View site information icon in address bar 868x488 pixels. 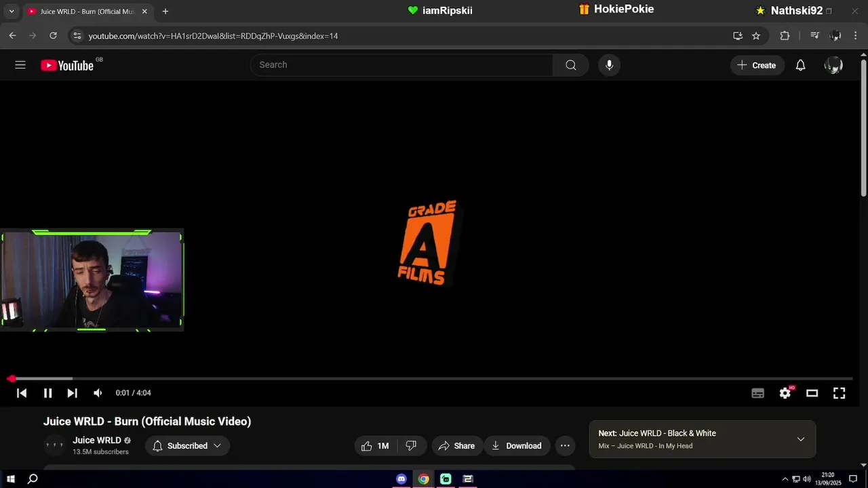[x=77, y=36]
